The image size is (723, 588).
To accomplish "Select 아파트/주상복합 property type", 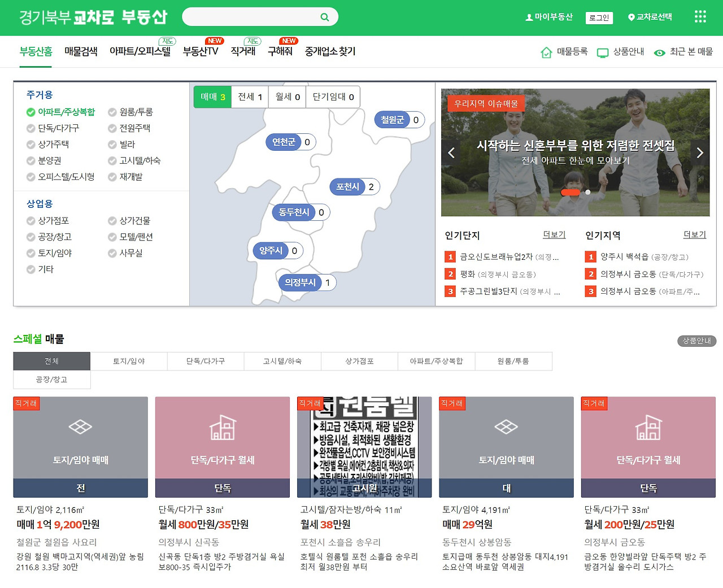I will [x=60, y=112].
